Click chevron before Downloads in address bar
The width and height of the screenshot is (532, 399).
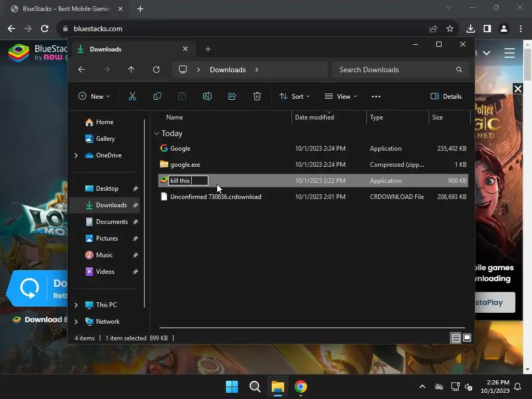coord(198,70)
